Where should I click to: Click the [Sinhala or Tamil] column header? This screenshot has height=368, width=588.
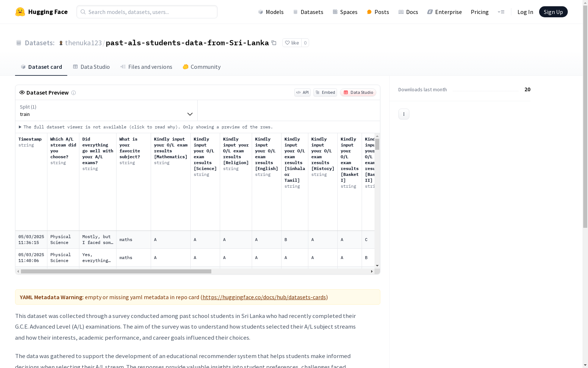(x=295, y=182)
